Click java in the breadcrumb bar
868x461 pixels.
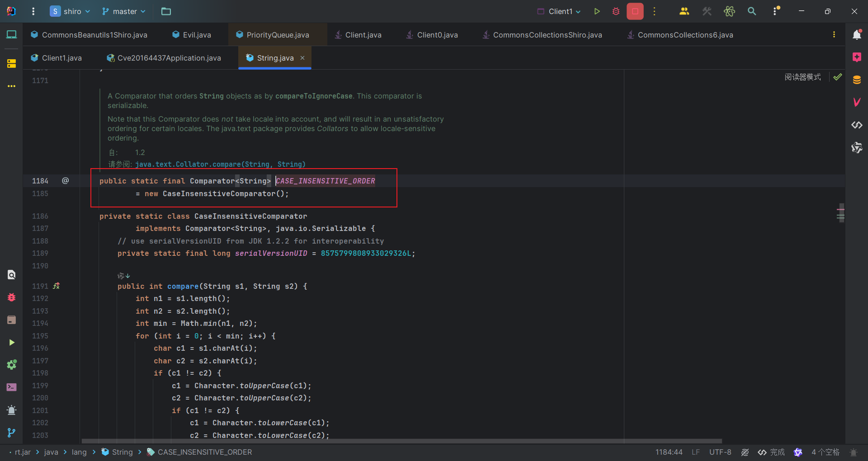pos(51,452)
